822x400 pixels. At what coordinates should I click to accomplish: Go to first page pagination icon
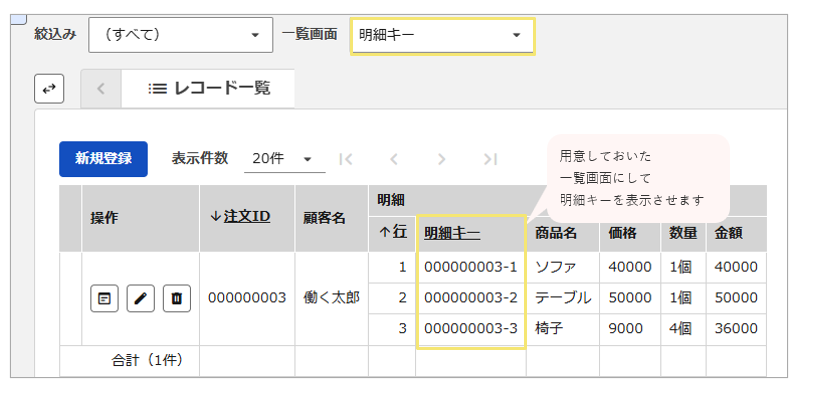[x=346, y=159]
